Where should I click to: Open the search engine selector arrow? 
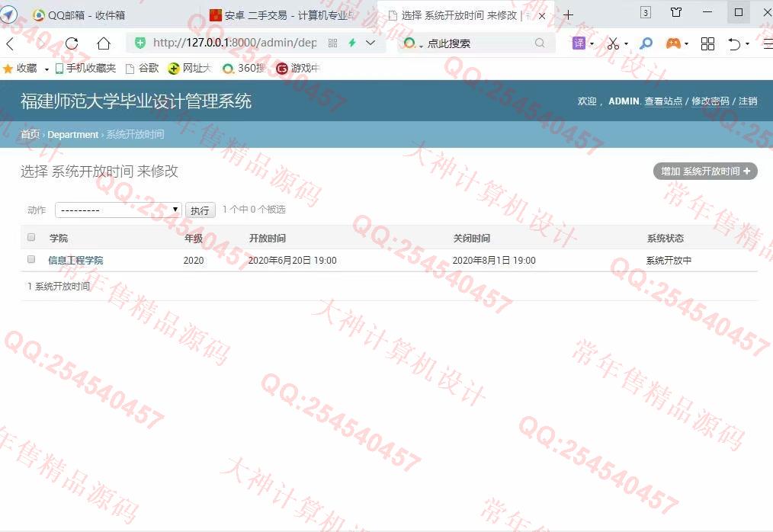pyautogui.click(x=421, y=46)
